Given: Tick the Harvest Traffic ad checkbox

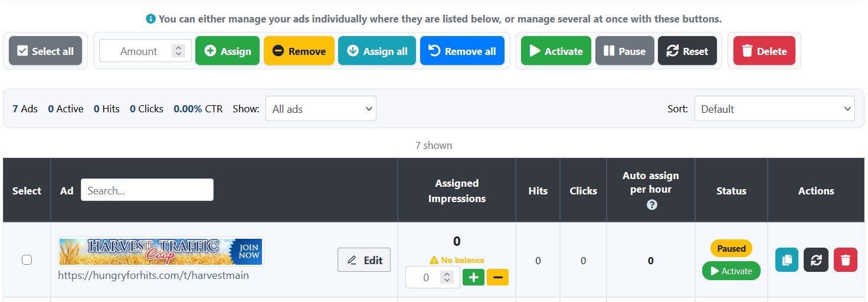Looking at the screenshot, I should pos(27,259).
